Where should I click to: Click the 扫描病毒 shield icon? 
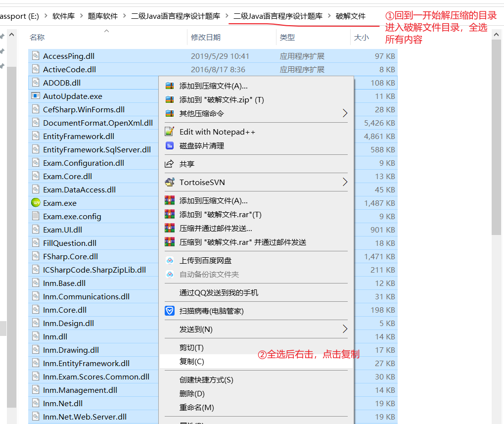pos(169,311)
